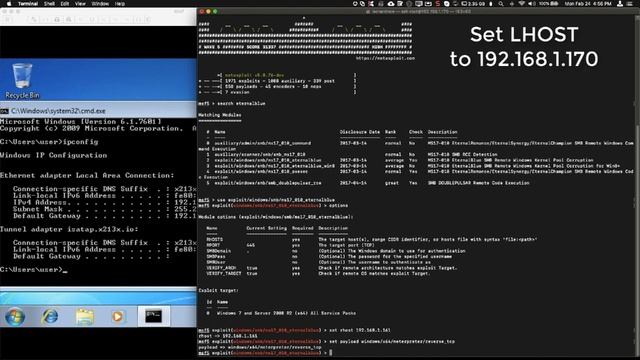Open the Terminal menu in the menu bar

tap(28, 4)
